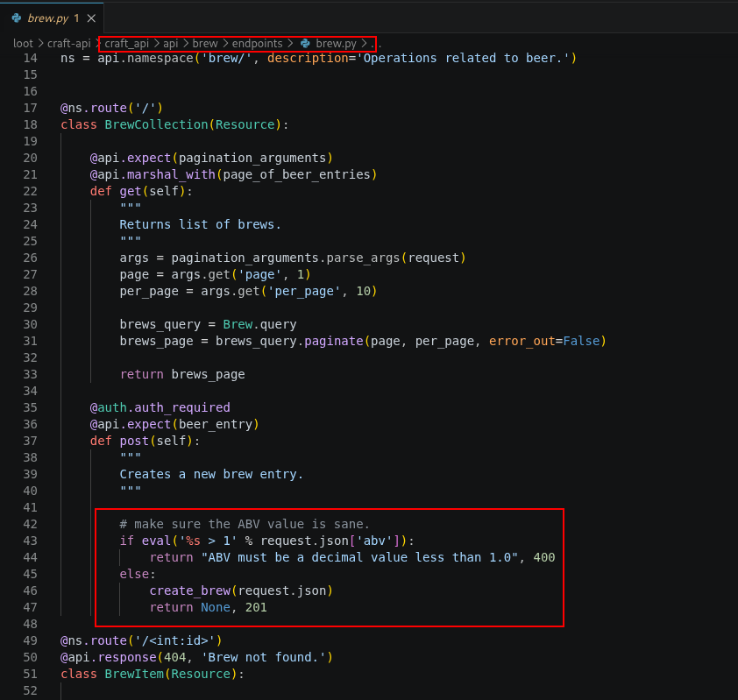Image resolution: width=738 pixels, height=700 pixels.
Task: Click 'BrewItem' class name on line 51
Action: tap(134, 674)
